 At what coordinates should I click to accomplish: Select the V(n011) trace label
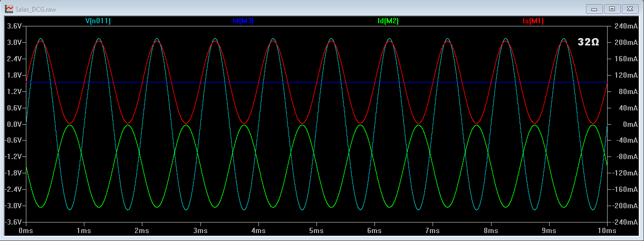coord(98,21)
